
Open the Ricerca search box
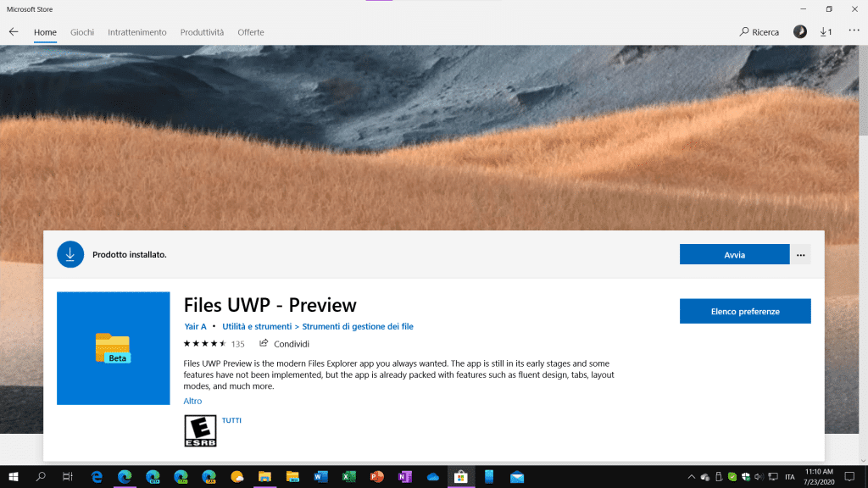tap(759, 32)
